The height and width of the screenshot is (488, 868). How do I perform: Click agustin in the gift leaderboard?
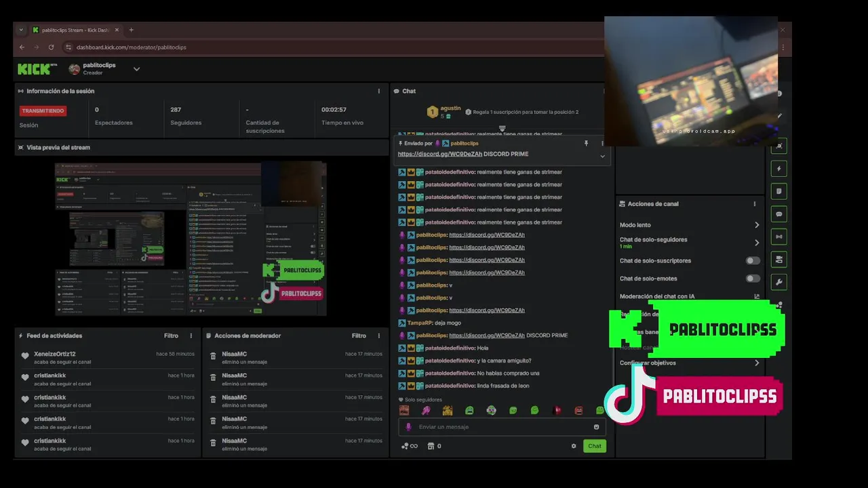tap(450, 108)
